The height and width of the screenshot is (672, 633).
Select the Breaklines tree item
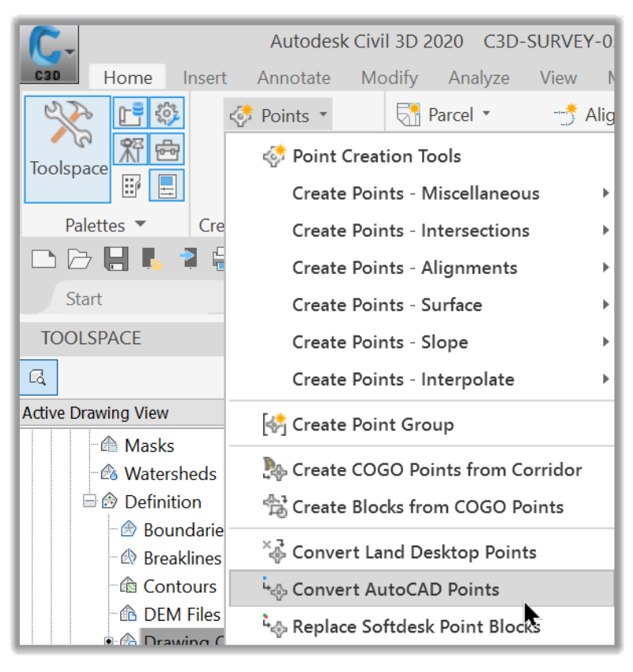coord(183,558)
